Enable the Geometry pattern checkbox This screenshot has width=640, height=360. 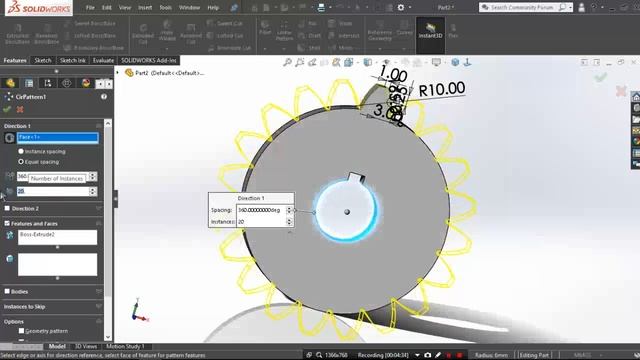[x=21, y=331]
